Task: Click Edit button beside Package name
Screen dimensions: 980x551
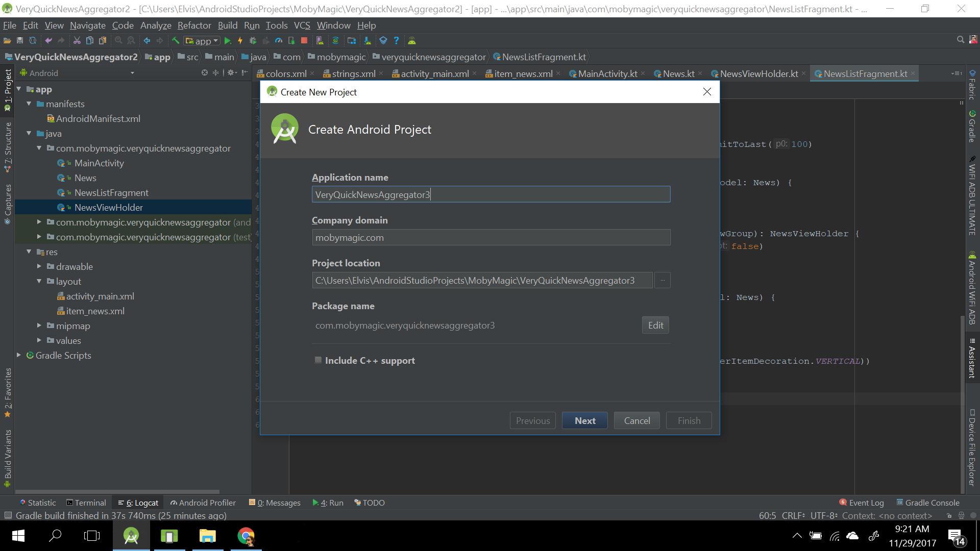Action: click(x=655, y=325)
